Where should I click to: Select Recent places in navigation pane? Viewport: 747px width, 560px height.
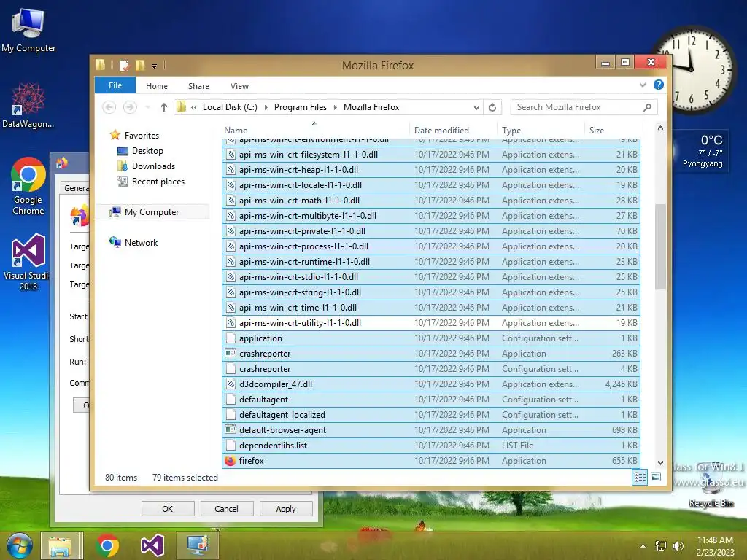(158, 182)
